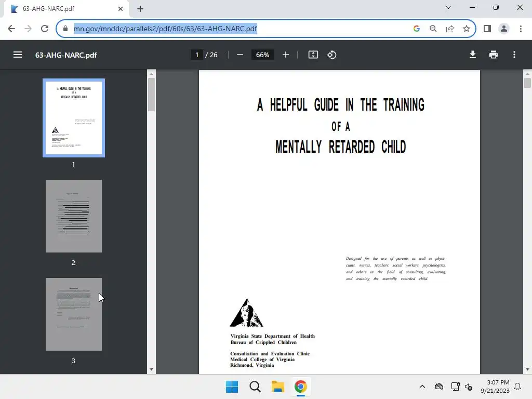Click the thumbnail panel scroll up arrow
The image size is (532, 399).
click(151, 74)
